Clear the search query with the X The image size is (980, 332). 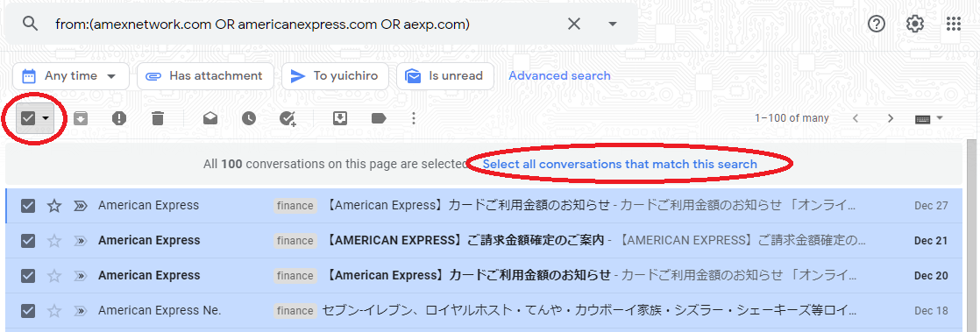point(574,25)
